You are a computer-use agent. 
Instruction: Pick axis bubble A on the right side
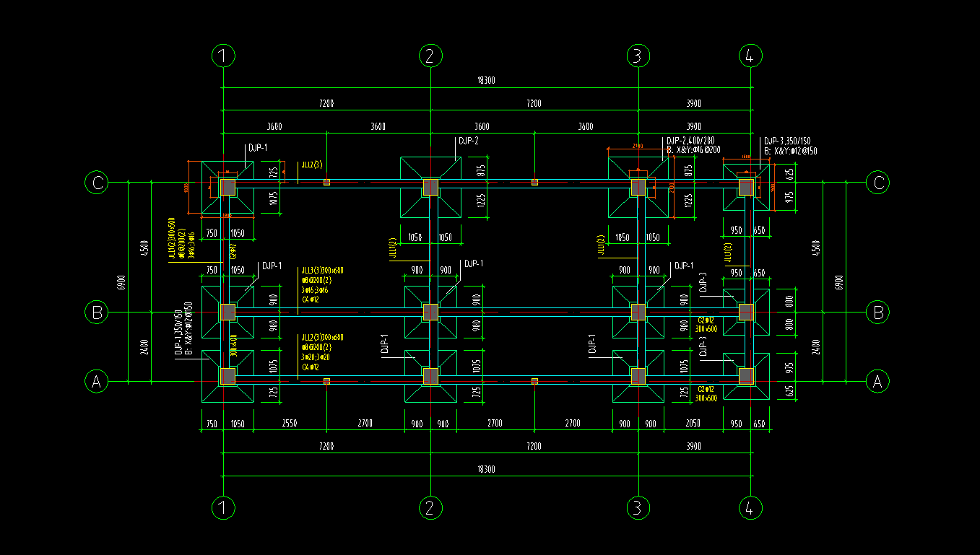[878, 381]
